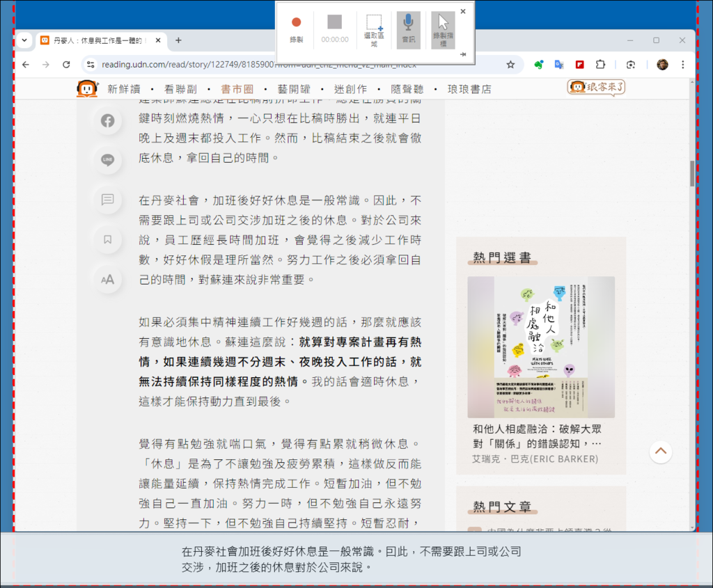The width and height of the screenshot is (713, 588).
Task: Open Chrome's tab search dropdown arrow
Action: [x=24, y=40]
